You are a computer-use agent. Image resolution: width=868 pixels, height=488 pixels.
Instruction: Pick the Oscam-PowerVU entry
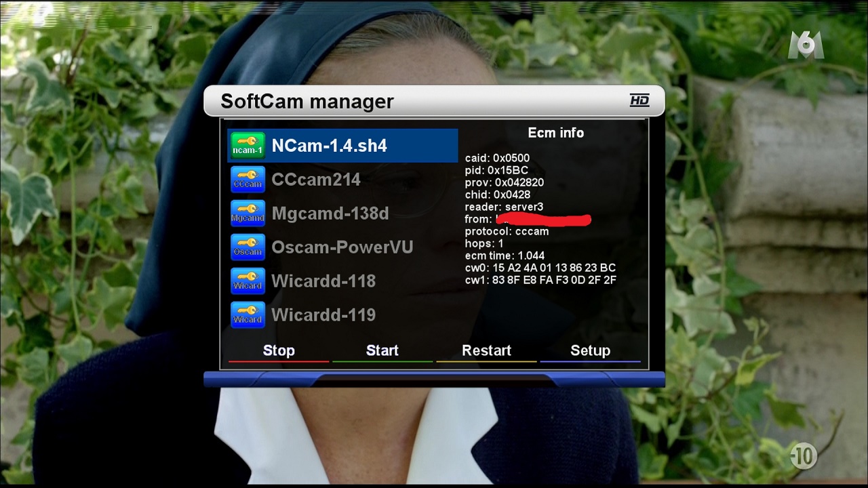tap(342, 247)
